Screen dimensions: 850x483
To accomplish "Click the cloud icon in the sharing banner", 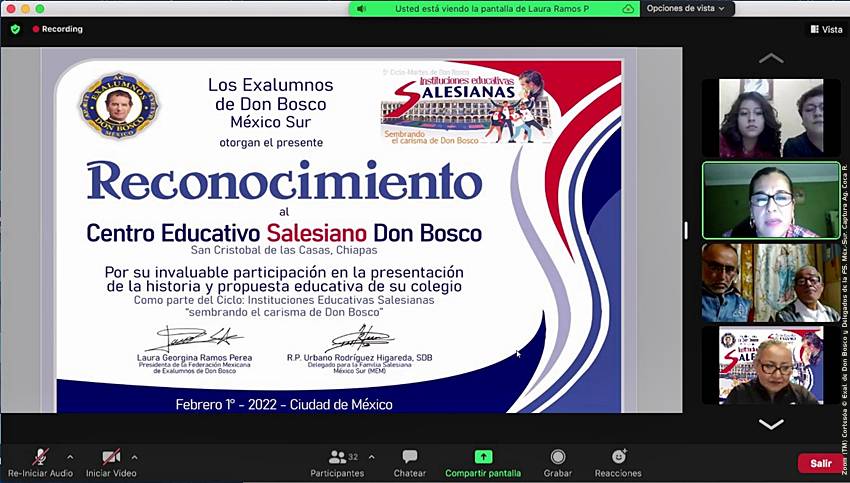I will 628,8.
